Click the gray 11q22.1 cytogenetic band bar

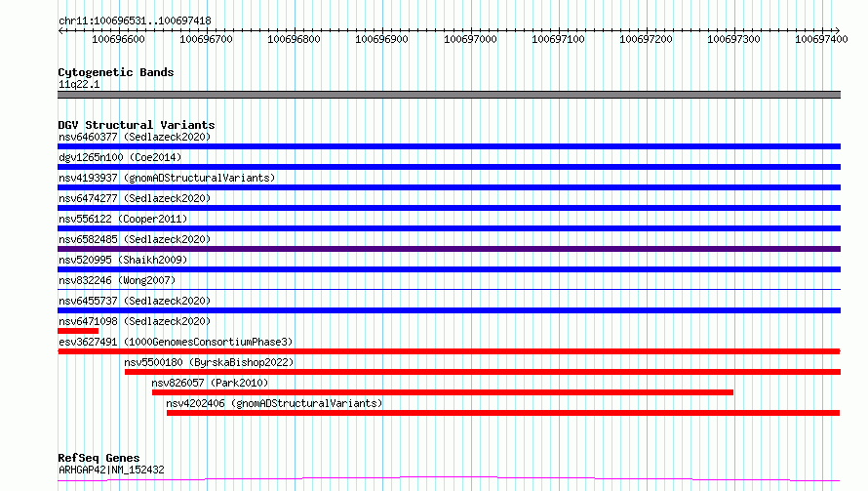(449, 95)
